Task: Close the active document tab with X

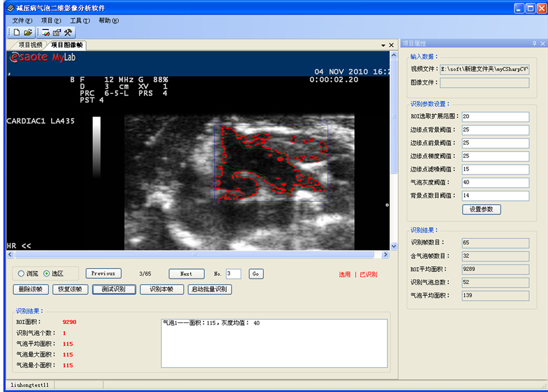Action: point(391,45)
